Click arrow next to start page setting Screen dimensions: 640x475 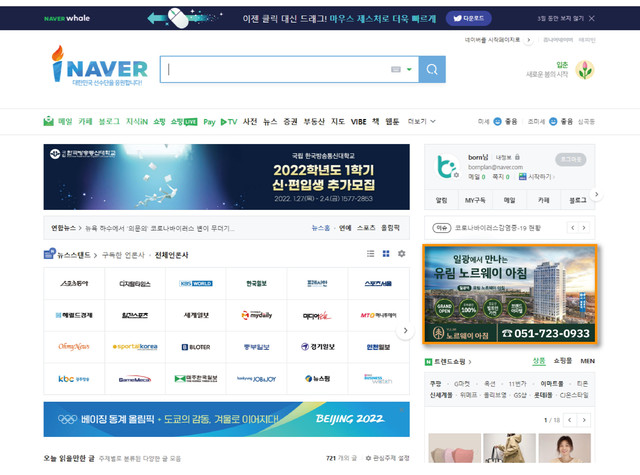pyautogui.click(x=529, y=40)
